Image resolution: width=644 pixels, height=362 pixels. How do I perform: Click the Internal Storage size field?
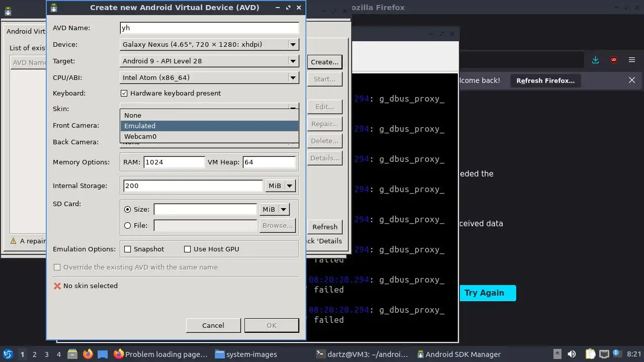193,186
